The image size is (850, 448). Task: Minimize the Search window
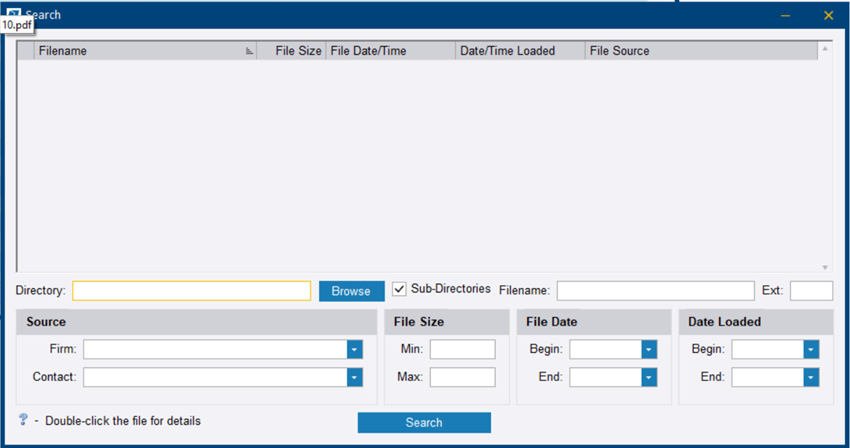(786, 15)
